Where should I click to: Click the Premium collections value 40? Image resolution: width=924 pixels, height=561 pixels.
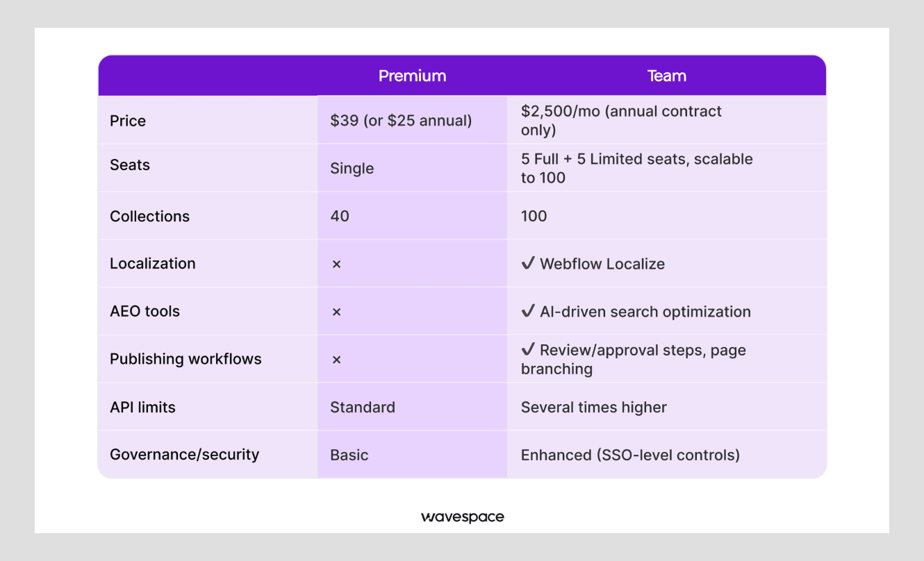click(340, 216)
